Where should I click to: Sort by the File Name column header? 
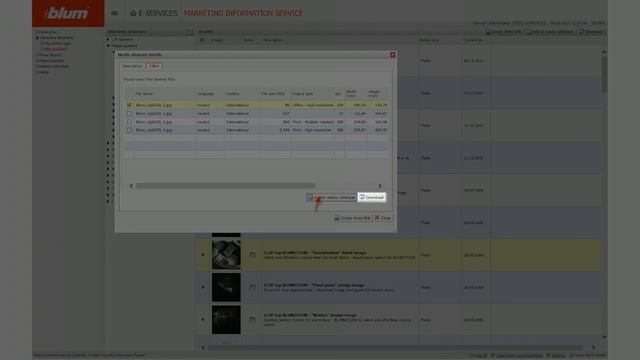(x=144, y=94)
